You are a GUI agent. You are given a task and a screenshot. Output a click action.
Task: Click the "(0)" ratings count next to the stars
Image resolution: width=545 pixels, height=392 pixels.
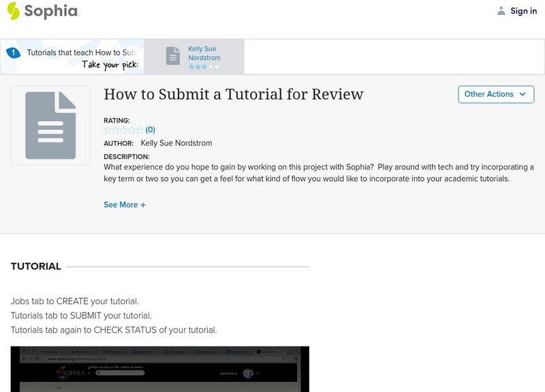click(x=149, y=129)
